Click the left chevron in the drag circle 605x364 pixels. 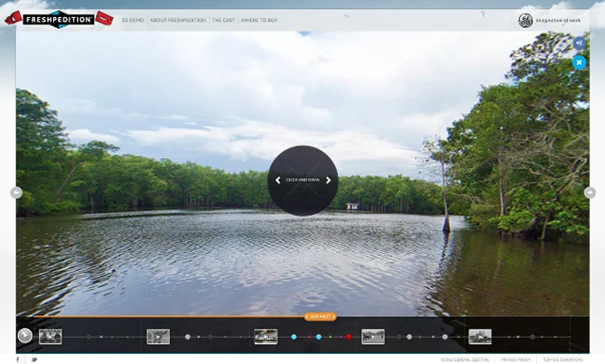(x=277, y=181)
